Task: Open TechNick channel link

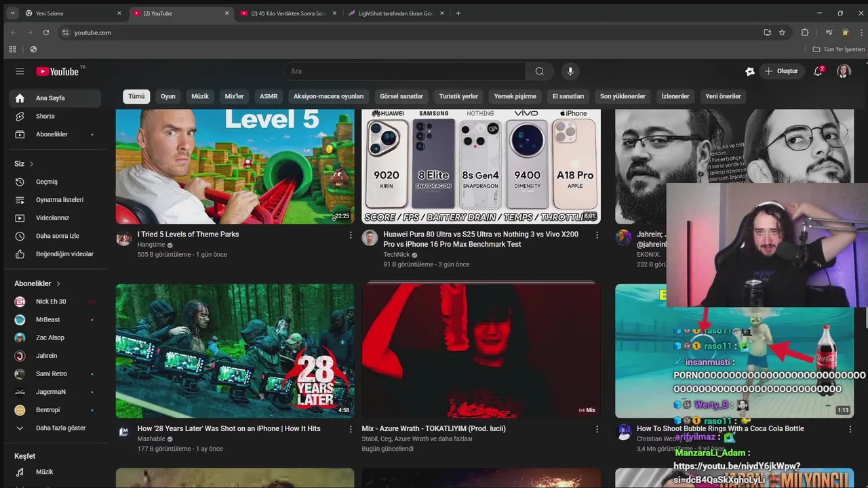Action: (397, 255)
